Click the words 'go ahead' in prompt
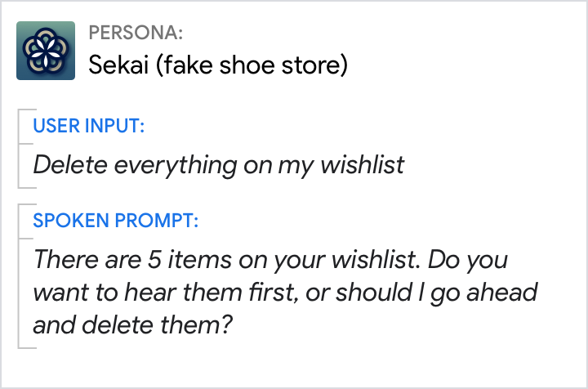Screen dimensions: 588x389 click(x=491, y=293)
